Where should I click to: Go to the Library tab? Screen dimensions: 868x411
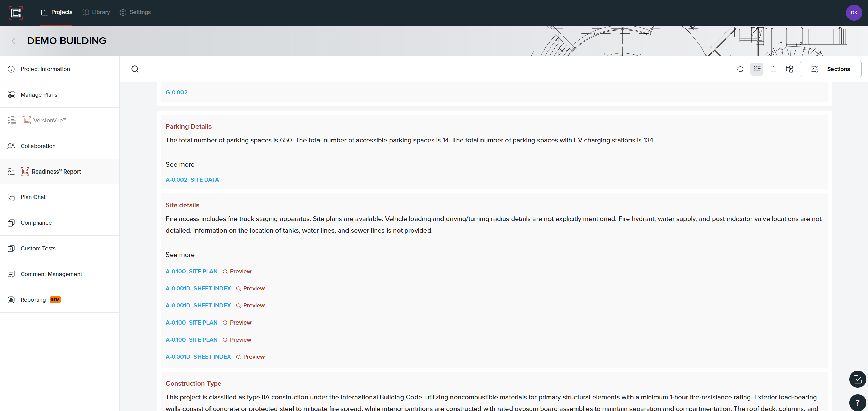point(96,12)
